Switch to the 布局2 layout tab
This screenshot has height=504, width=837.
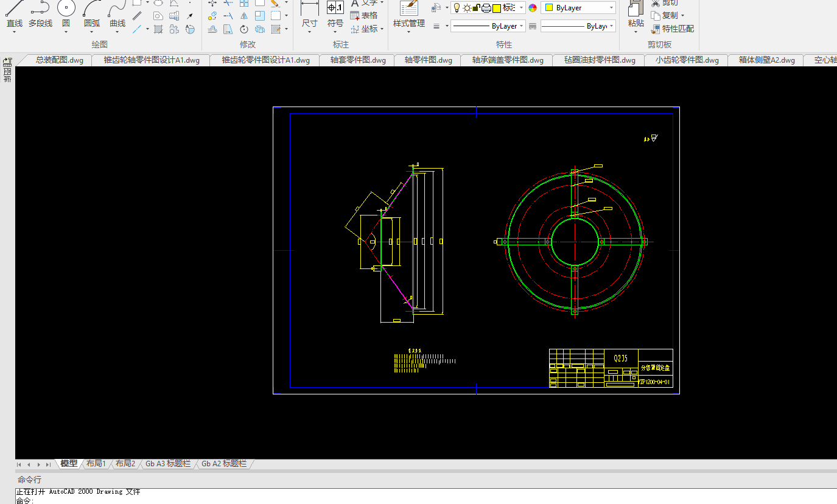coord(125,463)
